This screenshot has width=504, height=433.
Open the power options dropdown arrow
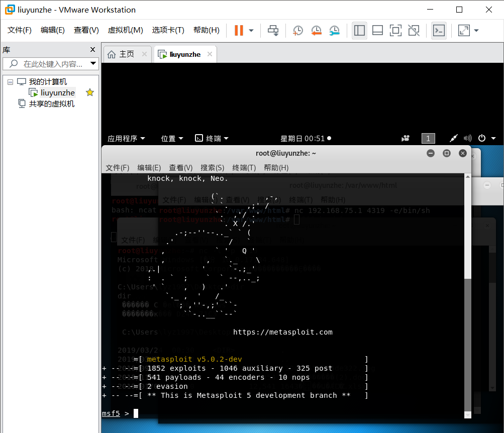click(251, 31)
